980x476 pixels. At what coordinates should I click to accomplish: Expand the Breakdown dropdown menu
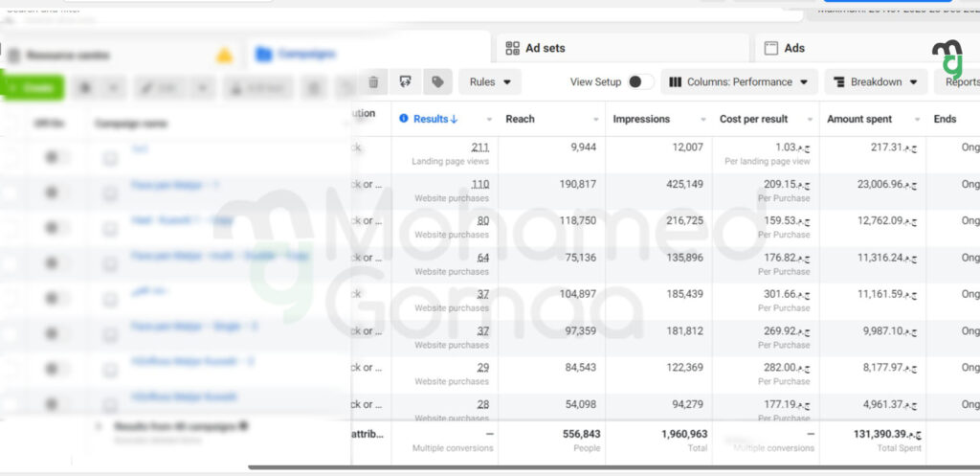[x=876, y=82]
